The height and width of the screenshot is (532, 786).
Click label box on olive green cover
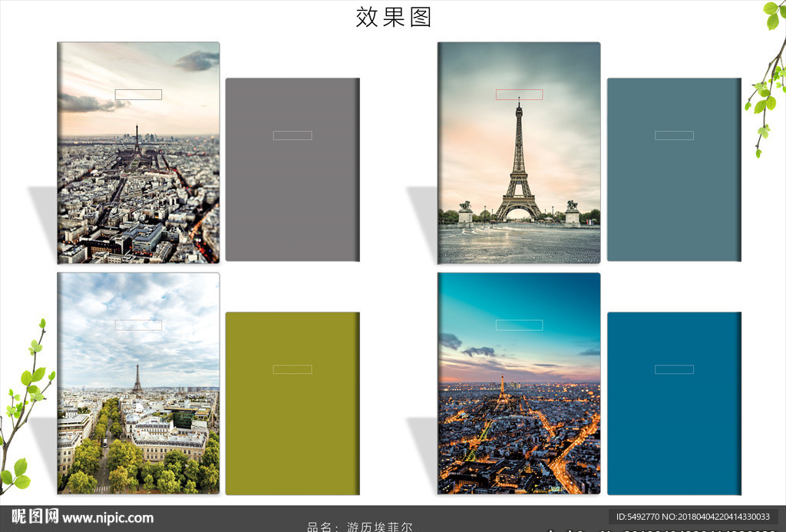[x=292, y=369]
